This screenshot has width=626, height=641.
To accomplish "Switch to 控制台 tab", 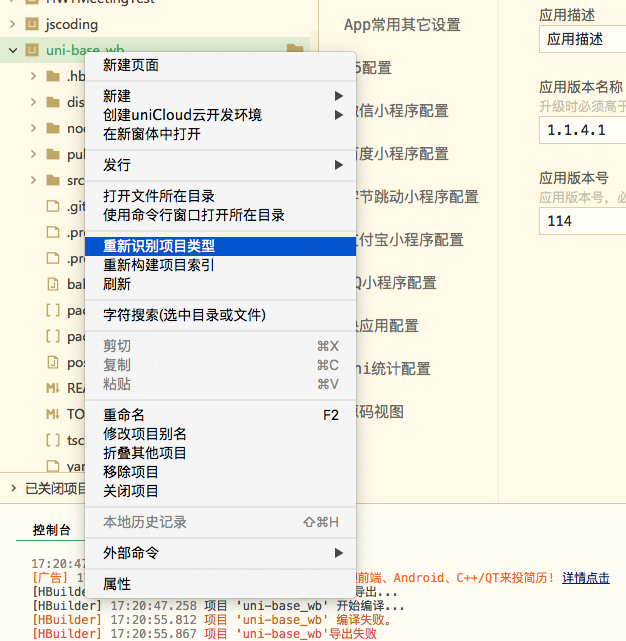I will (x=52, y=530).
